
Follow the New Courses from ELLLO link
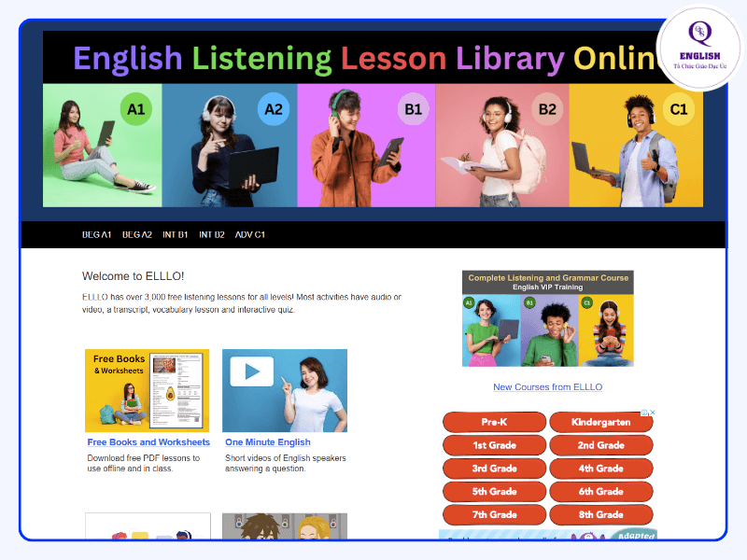tap(548, 387)
